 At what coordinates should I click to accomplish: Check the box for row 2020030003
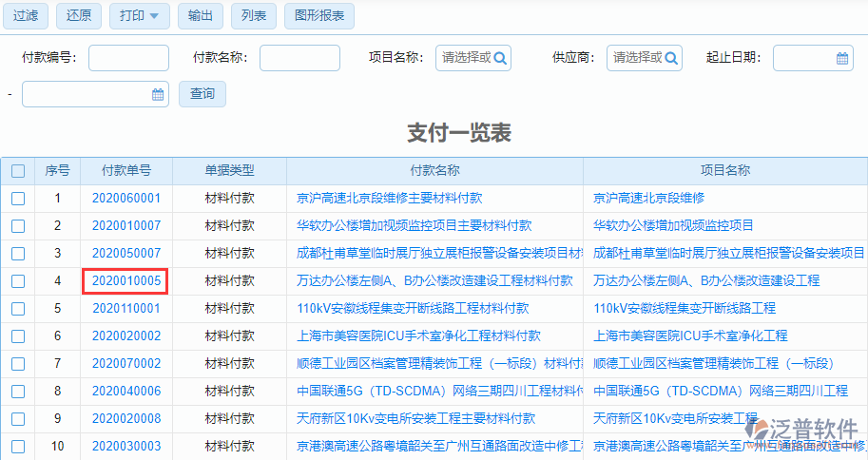(18, 446)
